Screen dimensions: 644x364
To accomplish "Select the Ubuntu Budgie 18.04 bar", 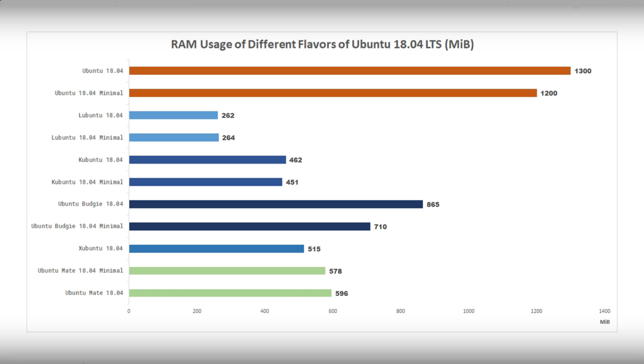I will 276,204.
